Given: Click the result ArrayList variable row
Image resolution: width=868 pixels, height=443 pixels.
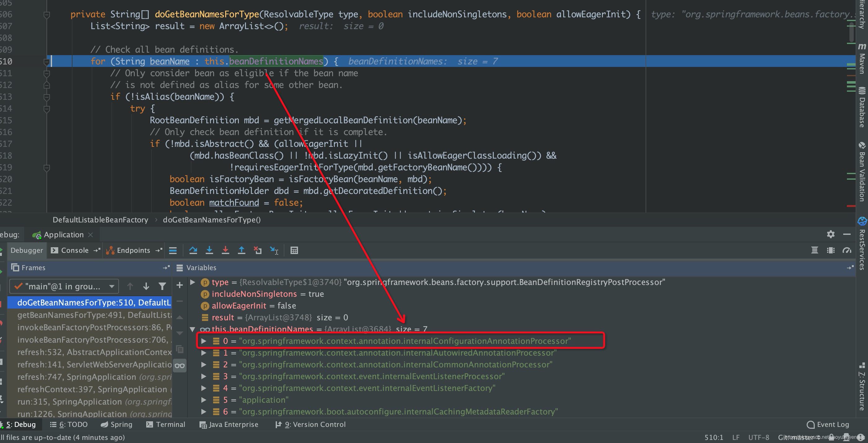Looking at the screenshot, I should (522, 317).
